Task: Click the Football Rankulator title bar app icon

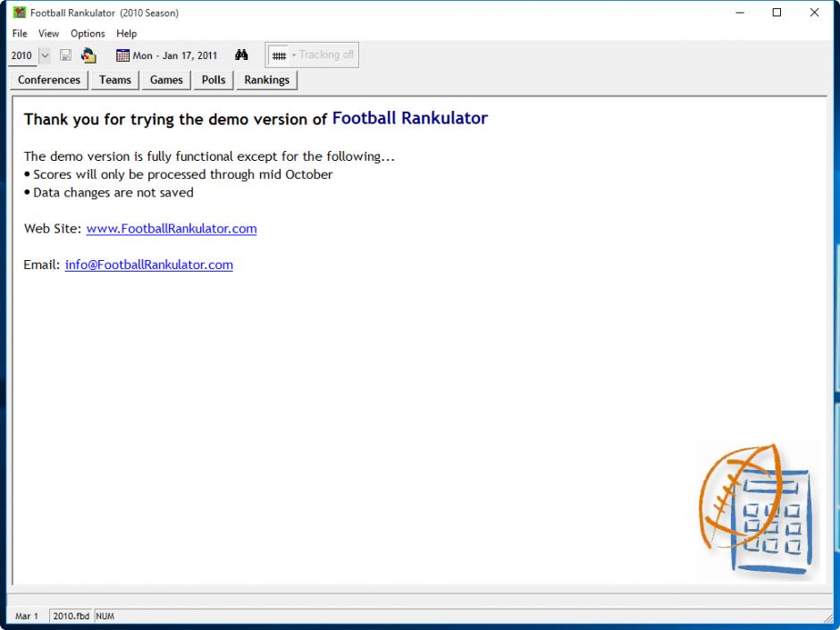Action: tap(20, 13)
